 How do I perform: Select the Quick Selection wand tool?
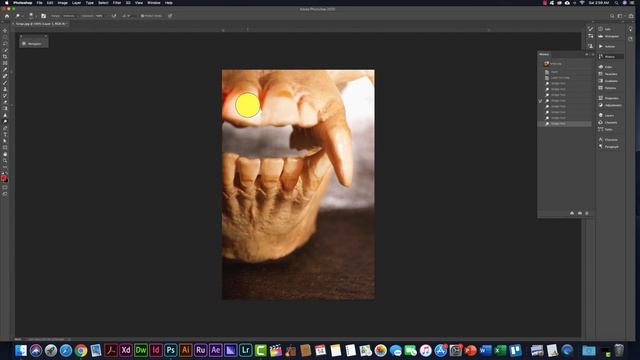coord(5,50)
